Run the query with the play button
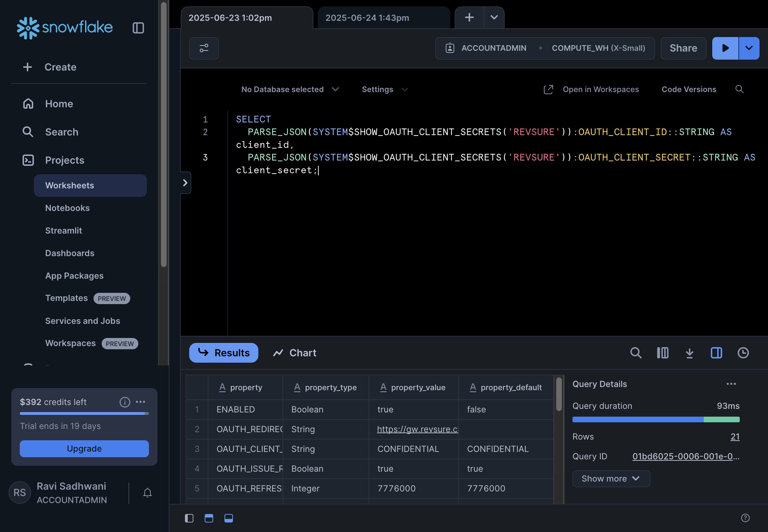This screenshot has width=768, height=532. click(x=725, y=48)
